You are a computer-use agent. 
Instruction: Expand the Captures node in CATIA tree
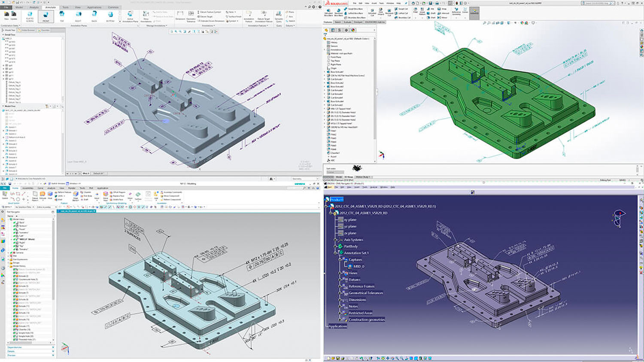coord(340,260)
